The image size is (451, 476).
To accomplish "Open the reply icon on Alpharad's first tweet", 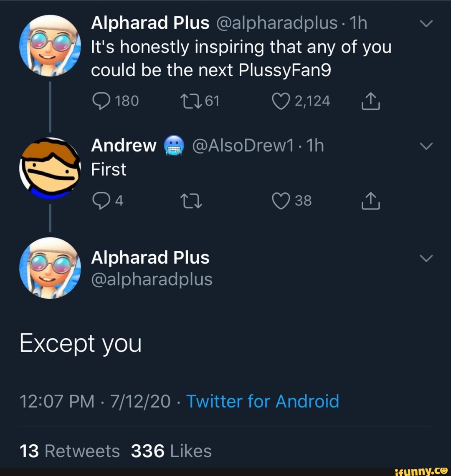I will tap(101, 100).
